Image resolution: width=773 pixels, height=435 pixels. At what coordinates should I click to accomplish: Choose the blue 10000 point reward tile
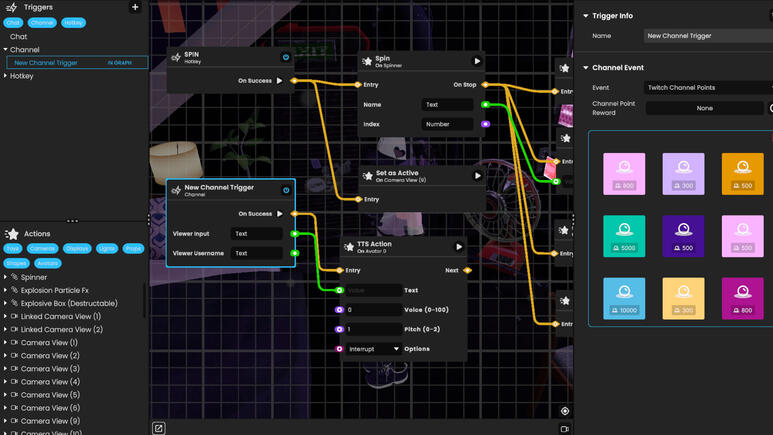click(624, 298)
